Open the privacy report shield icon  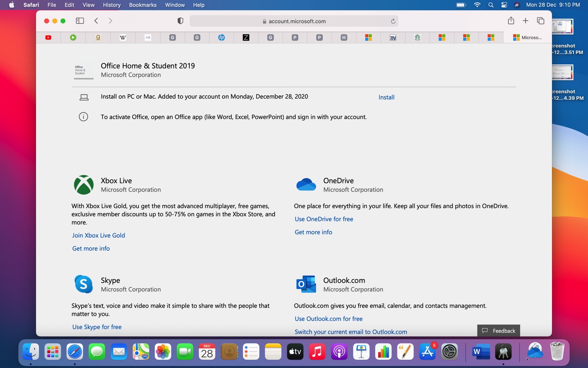pos(180,21)
